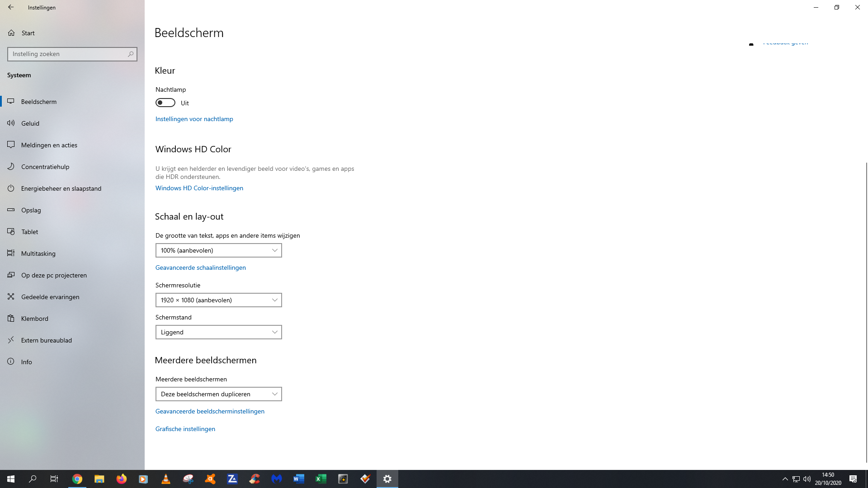868x488 pixels.
Task: Click the Gedeelde ervaringen icon
Action: [11, 297]
